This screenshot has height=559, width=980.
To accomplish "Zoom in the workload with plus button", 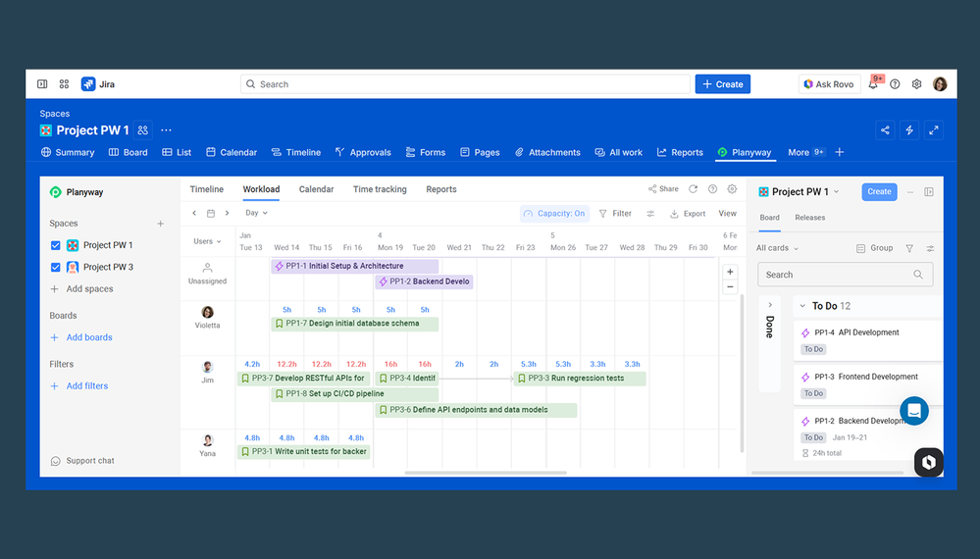I will tap(730, 272).
